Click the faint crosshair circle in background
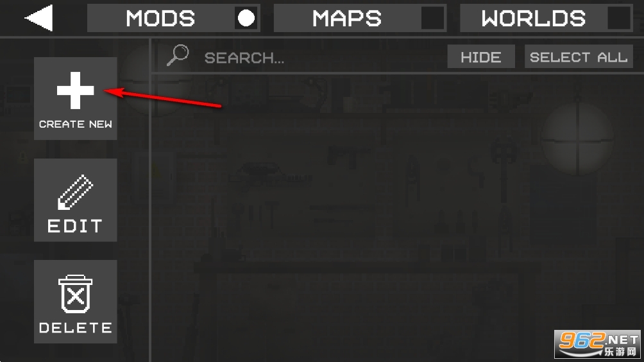Image resolution: width=644 pixels, height=362 pixels. coord(578,140)
